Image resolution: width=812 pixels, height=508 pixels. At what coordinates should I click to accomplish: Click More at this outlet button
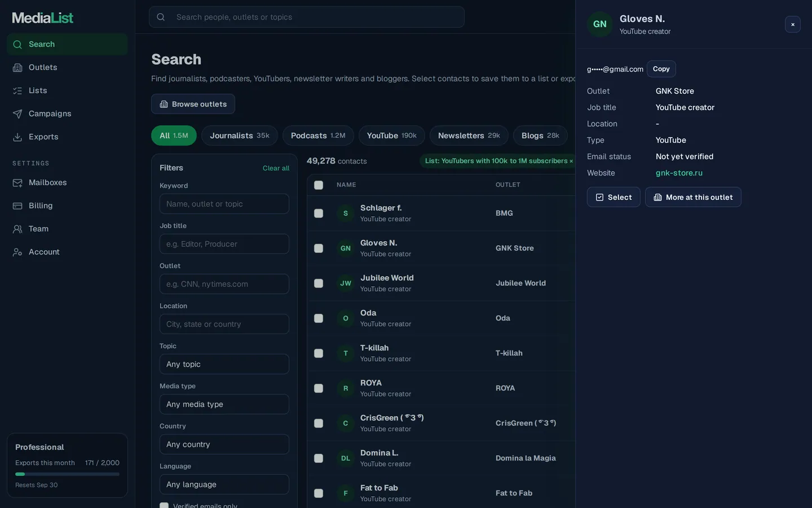(x=693, y=197)
